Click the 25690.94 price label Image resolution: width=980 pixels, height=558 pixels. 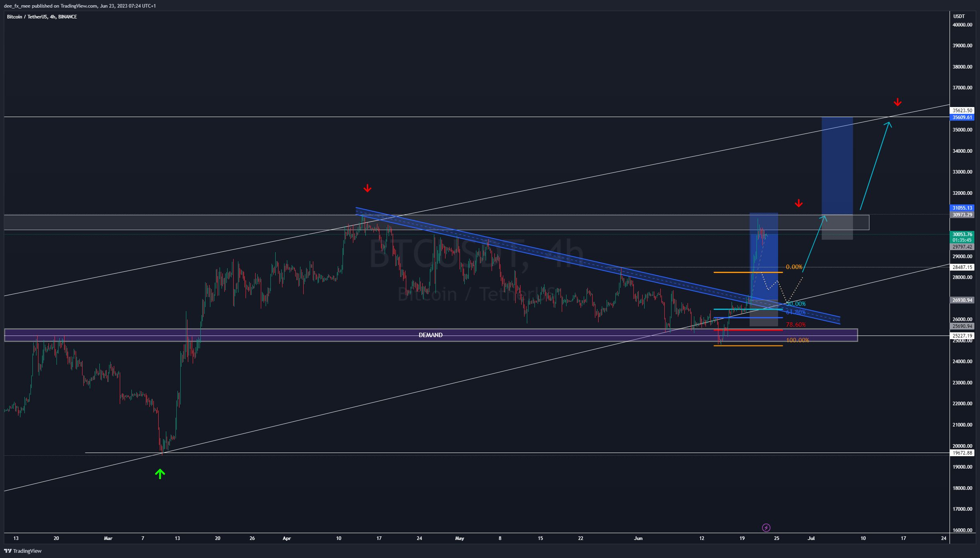click(x=962, y=326)
